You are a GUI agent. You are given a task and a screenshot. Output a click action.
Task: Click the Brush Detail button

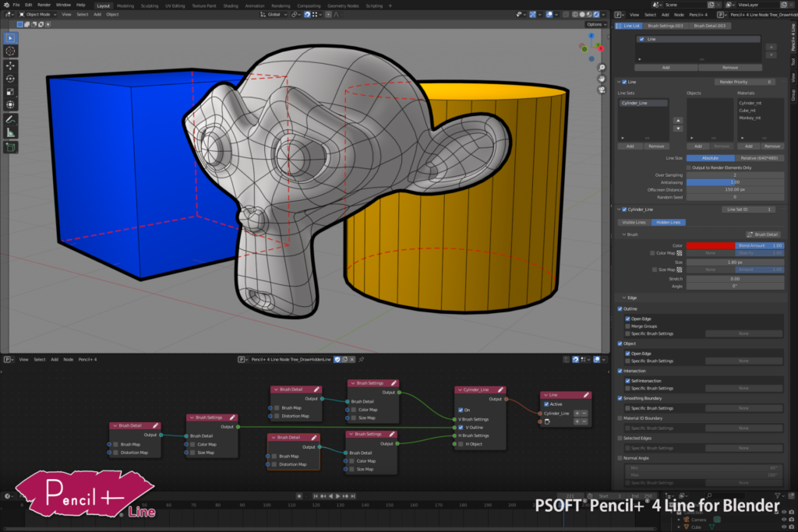click(x=764, y=234)
